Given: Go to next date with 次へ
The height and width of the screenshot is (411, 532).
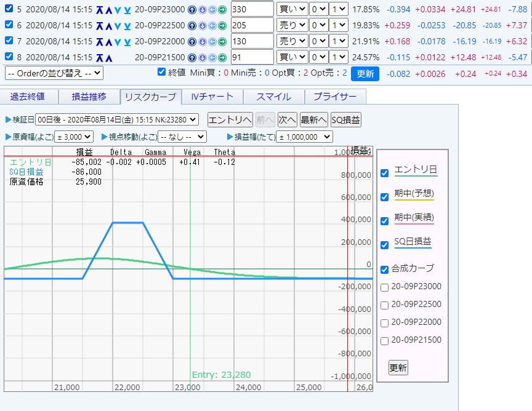Looking at the screenshot, I should tap(288, 120).
